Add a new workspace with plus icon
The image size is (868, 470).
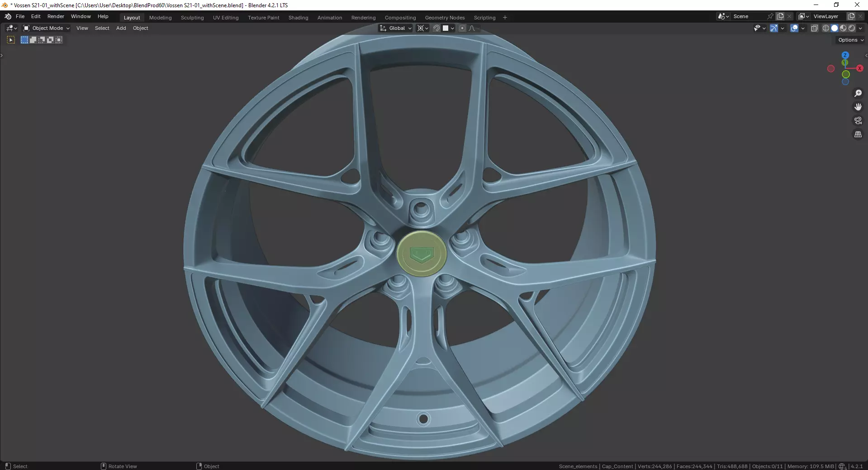[505, 18]
